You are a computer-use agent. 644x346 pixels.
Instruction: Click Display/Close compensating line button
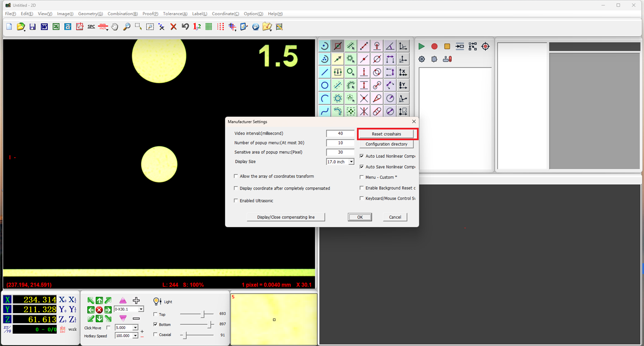pyautogui.click(x=286, y=217)
